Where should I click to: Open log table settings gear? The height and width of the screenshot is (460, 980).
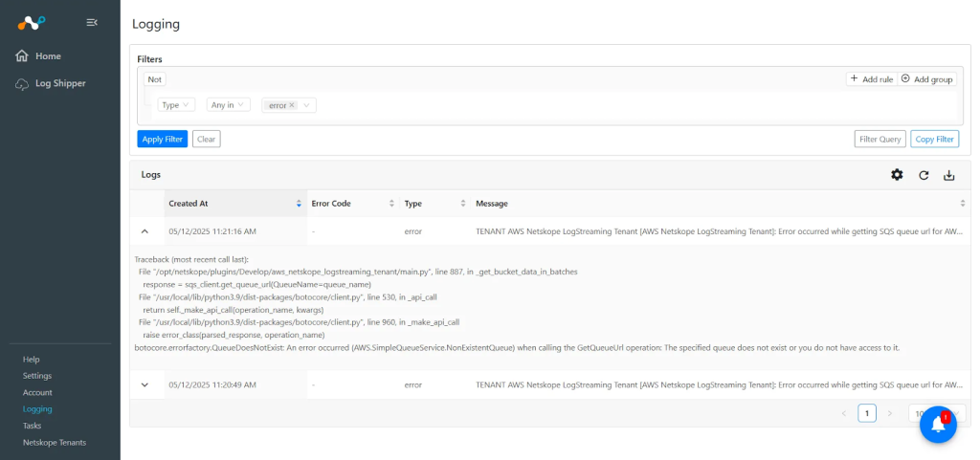897,175
